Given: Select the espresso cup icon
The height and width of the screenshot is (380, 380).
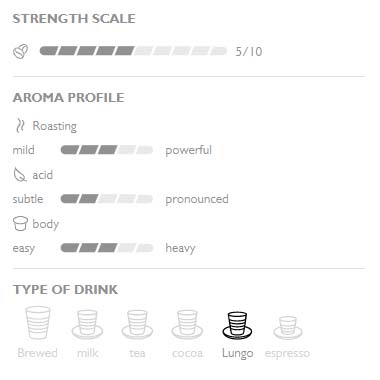Looking at the screenshot, I should click(x=288, y=327).
